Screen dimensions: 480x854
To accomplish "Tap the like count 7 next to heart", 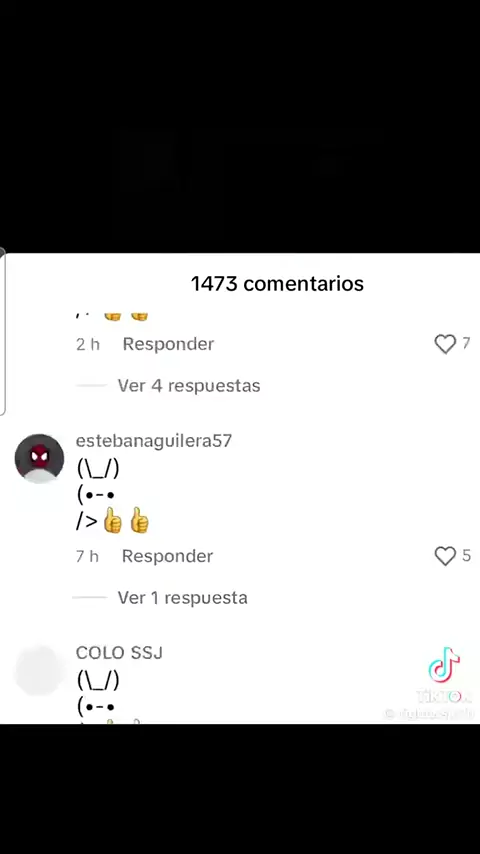I will click(466, 343).
